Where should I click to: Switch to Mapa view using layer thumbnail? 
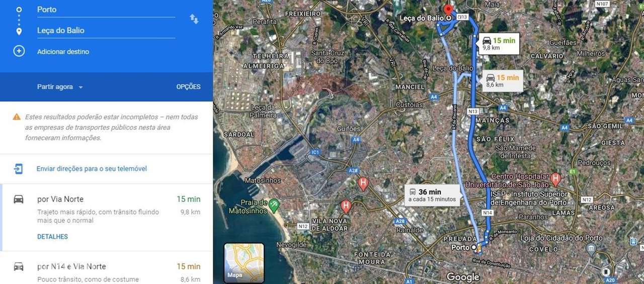point(245,263)
